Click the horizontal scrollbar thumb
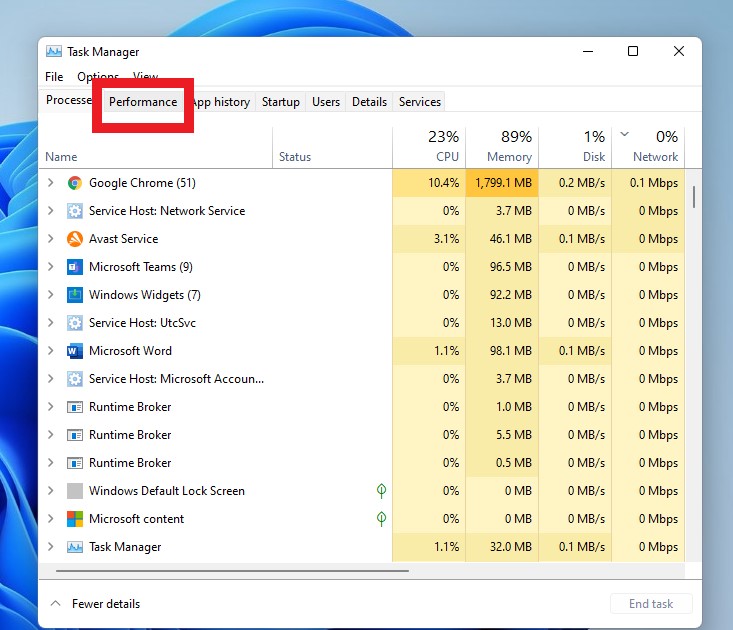733x630 pixels. (x=232, y=571)
